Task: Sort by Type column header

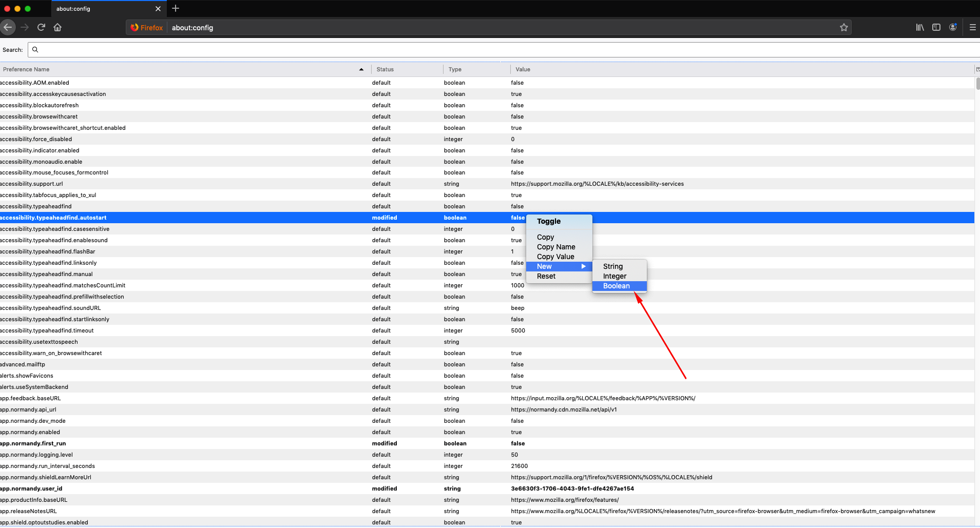Action: [476, 69]
